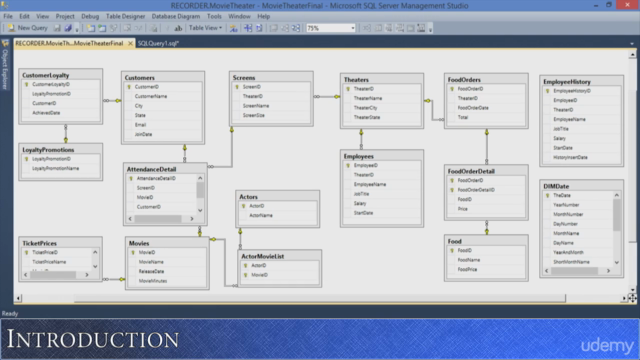Select the FoodPrice column in Food

coord(486,269)
